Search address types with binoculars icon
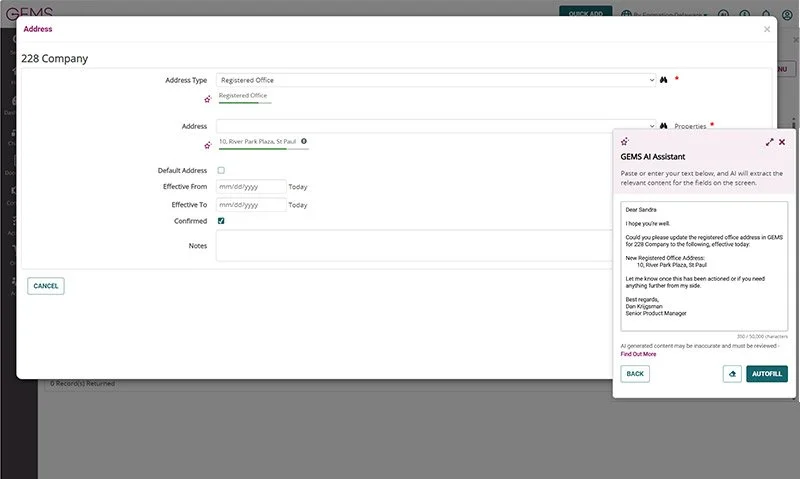 [663, 80]
